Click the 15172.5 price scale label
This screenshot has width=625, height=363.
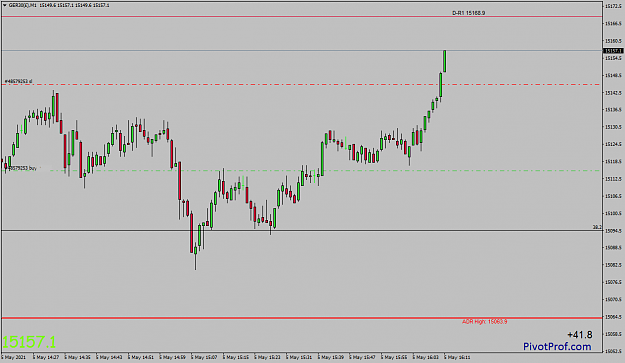tap(613, 7)
